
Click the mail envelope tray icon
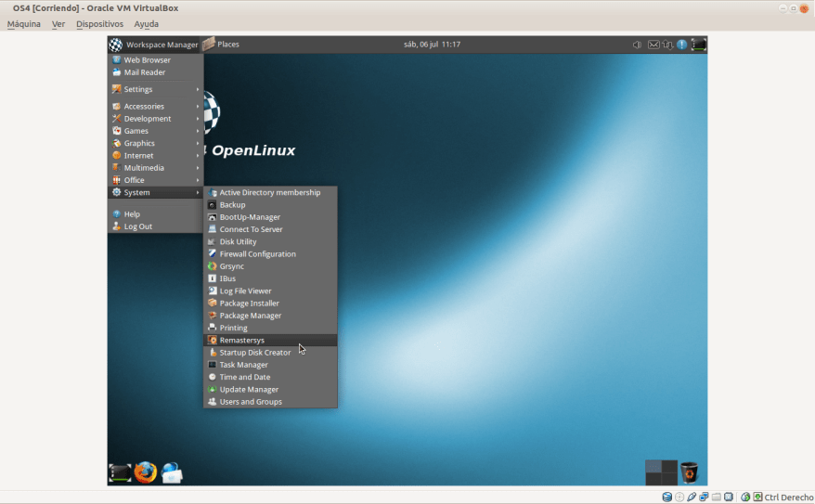[653, 45]
